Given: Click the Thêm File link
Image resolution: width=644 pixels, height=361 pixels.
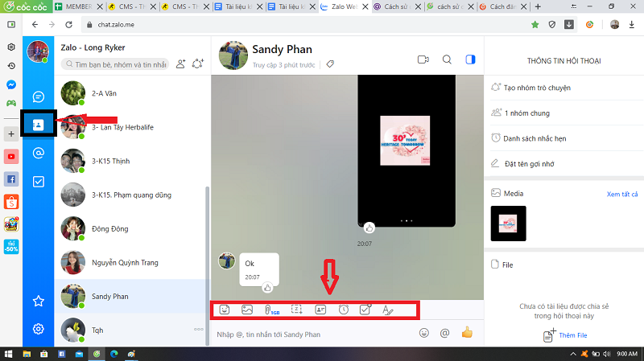Looking at the screenshot, I should 573,335.
